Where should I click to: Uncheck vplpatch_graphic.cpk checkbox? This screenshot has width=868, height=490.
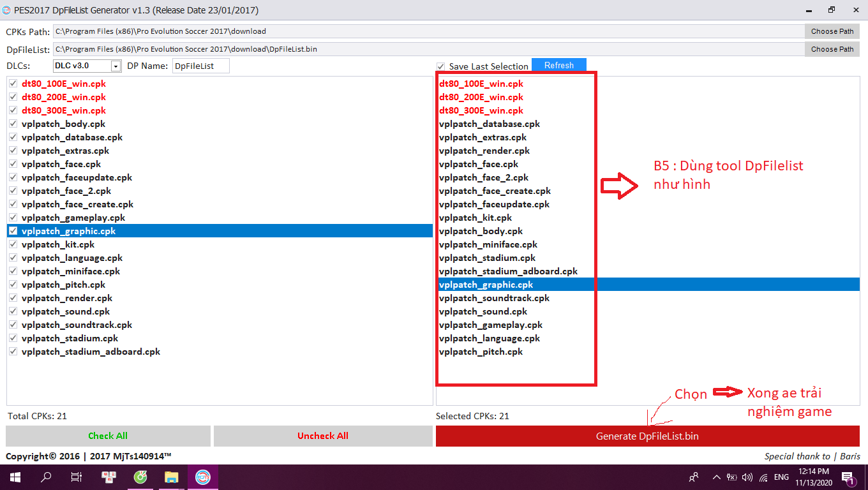(x=13, y=231)
